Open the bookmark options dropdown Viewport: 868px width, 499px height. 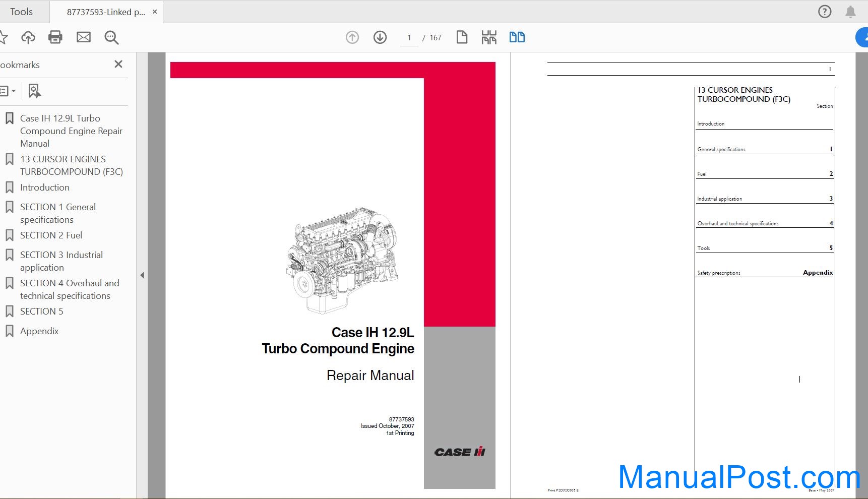8,91
